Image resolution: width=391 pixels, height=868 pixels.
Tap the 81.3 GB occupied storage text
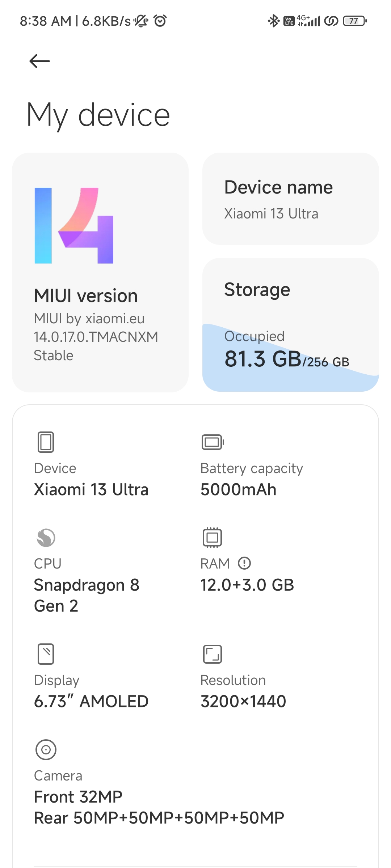pyautogui.click(x=263, y=359)
